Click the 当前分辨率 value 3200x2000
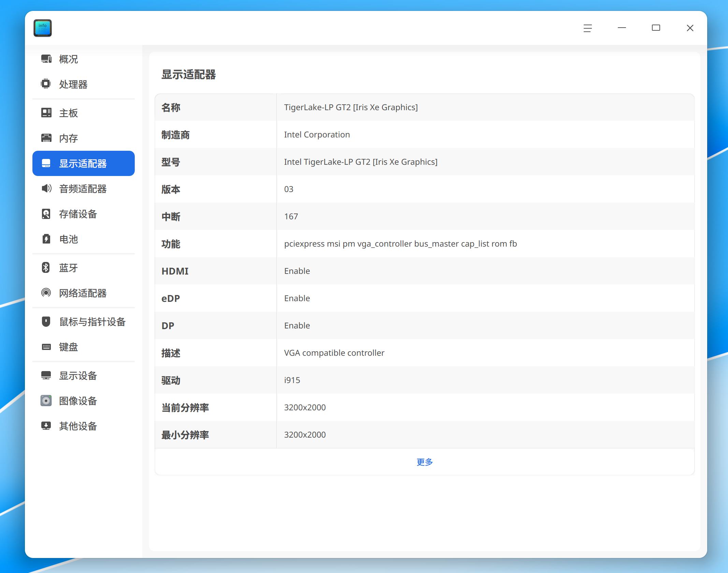This screenshot has height=573, width=728. click(305, 407)
